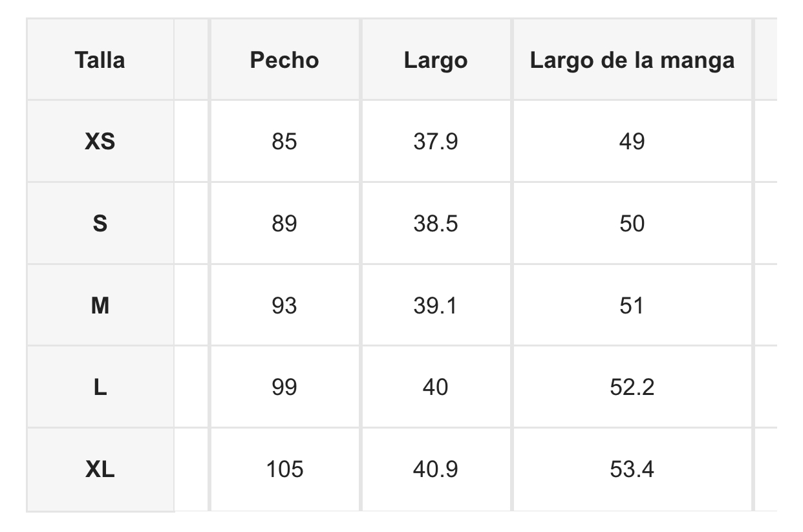Select sleeve length value 53.4
Screen dimensions: 803x532
[x=632, y=469]
